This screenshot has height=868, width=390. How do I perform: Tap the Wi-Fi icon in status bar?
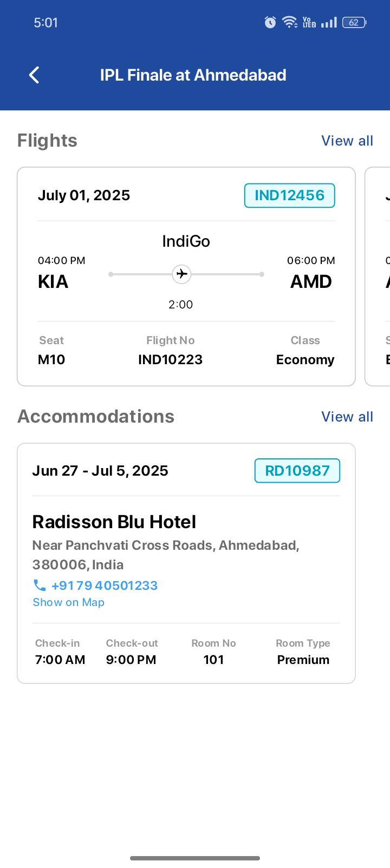[289, 22]
